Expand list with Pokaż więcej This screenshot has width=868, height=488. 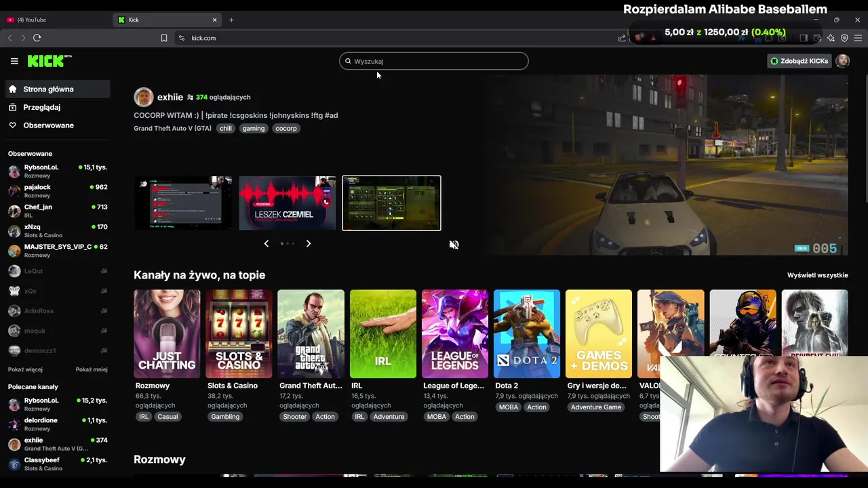click(25, 369)
